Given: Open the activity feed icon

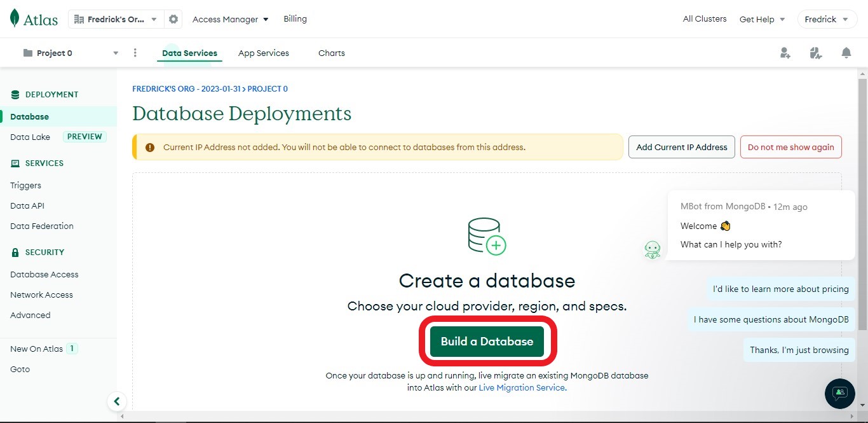Looking at the screenshot, I should (x=816, y=53).
